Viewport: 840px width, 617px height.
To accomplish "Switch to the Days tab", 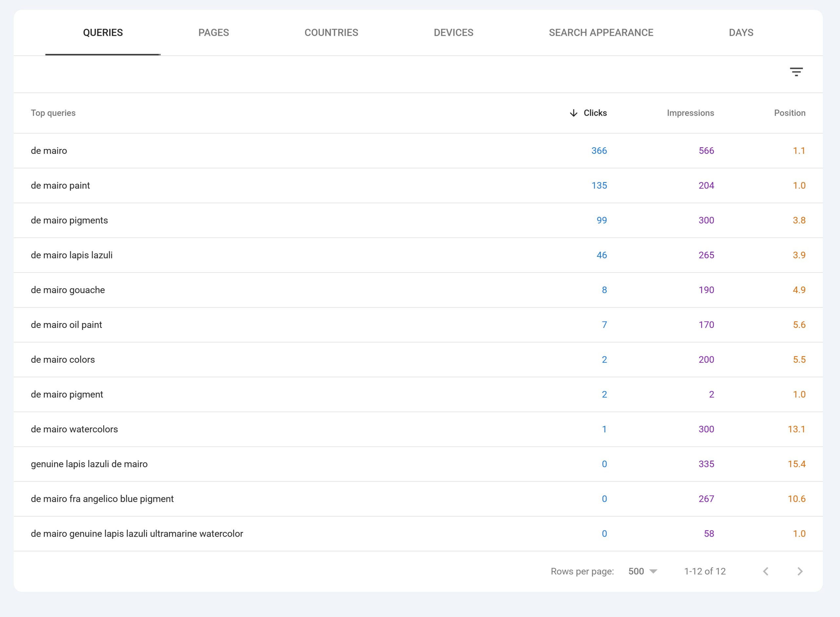I will 741,33.
